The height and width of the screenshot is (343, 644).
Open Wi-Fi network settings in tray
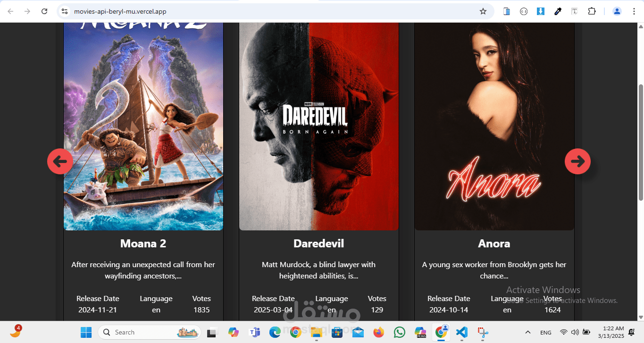coord(563,332)
